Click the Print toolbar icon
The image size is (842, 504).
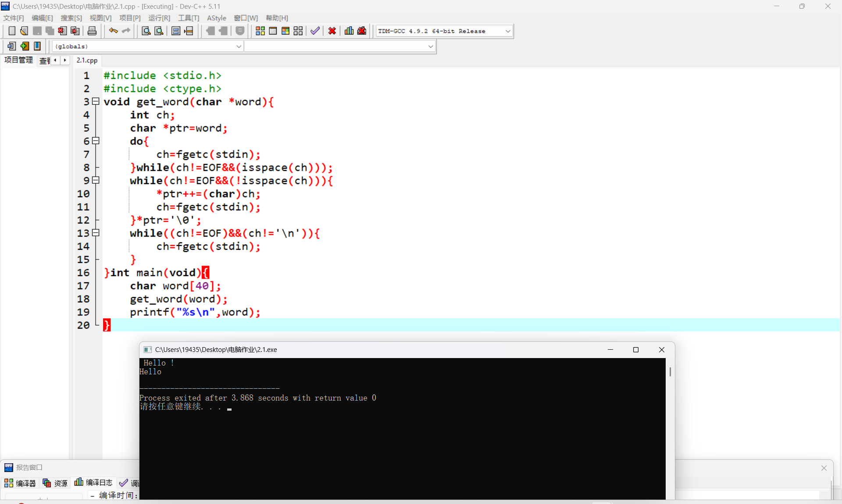[x=92, y=31]
